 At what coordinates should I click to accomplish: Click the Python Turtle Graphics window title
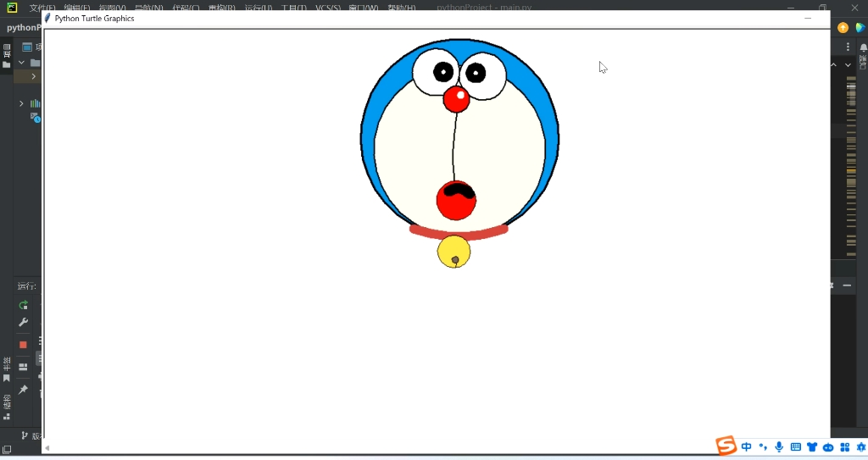tap(94, 19)
